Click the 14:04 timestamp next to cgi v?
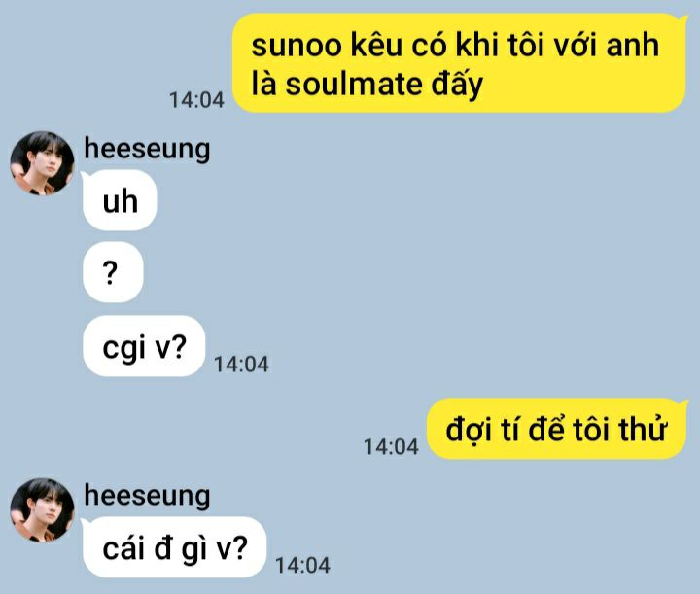700x594 pixels. (241, 365)
